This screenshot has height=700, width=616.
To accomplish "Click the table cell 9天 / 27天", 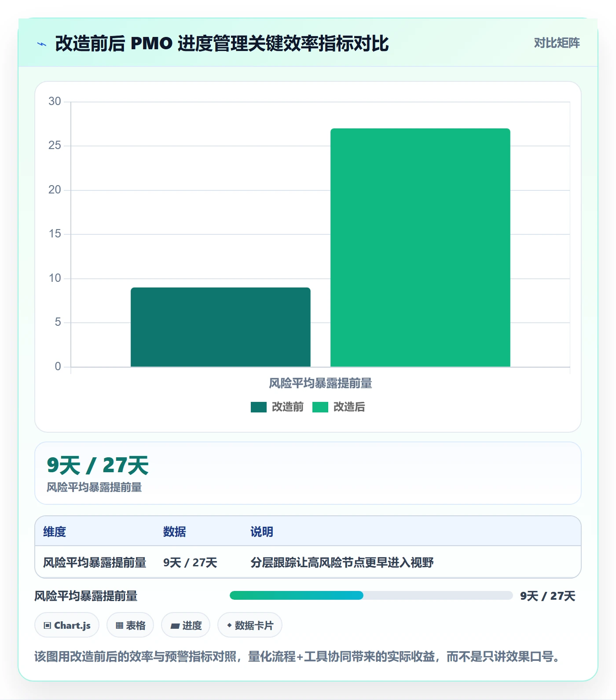I will tap(190, 562).
